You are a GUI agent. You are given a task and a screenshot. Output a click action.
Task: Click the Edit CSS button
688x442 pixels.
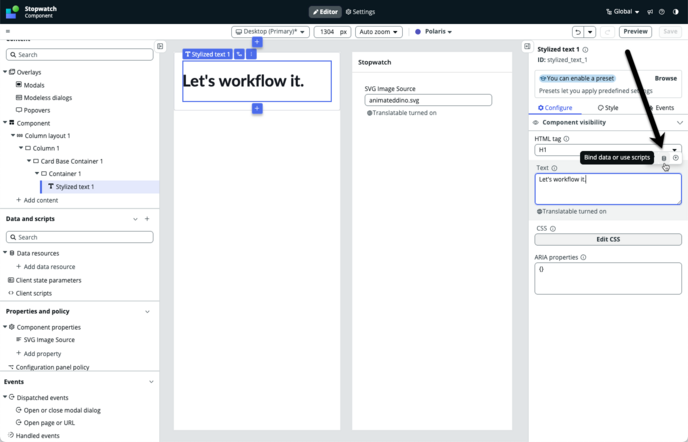tap(608, 239)
